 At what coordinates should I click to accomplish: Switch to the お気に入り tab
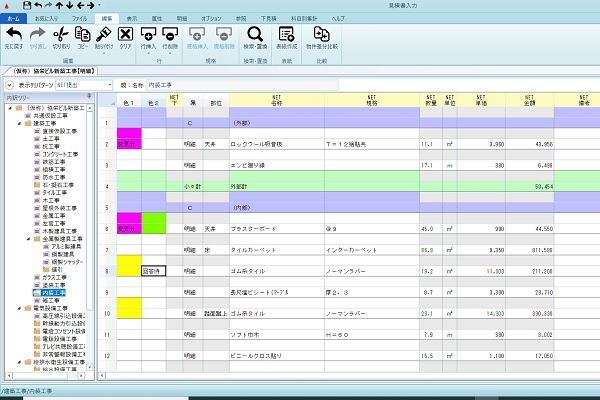pyautogui.click(x=46, y=18)
